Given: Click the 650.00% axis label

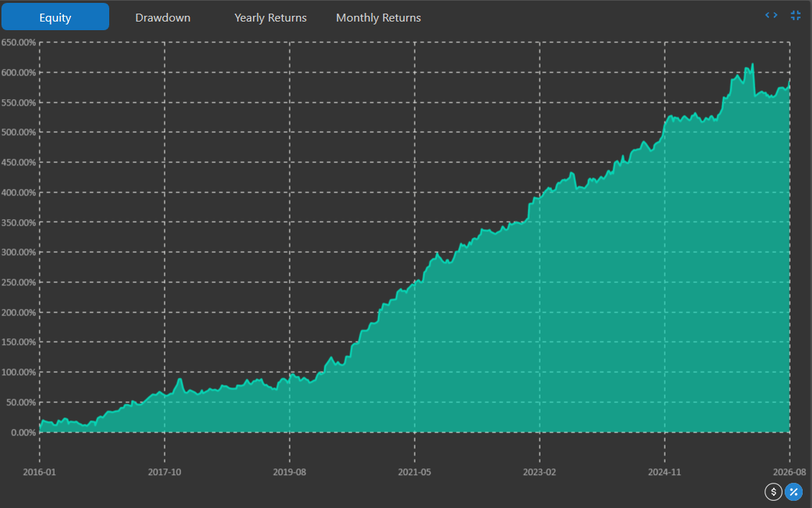Looking at the screenshot, I should click(x=19, y=42).
